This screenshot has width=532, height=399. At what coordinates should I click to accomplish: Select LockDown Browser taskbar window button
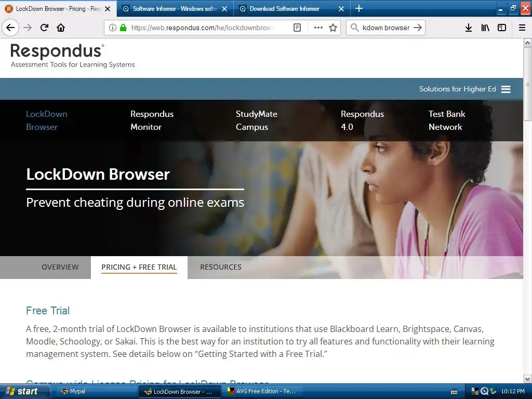click(x=179, y=392)
